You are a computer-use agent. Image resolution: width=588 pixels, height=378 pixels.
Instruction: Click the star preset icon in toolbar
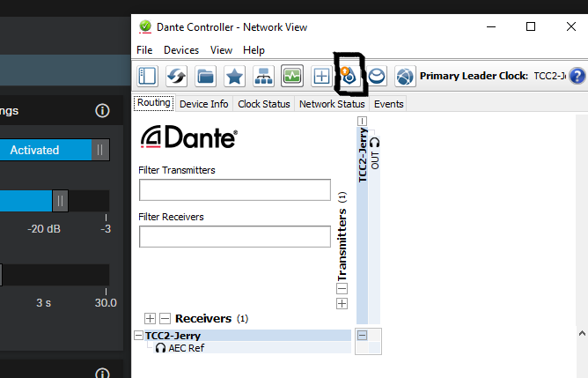pyautogui.click(x=234, y=76)
